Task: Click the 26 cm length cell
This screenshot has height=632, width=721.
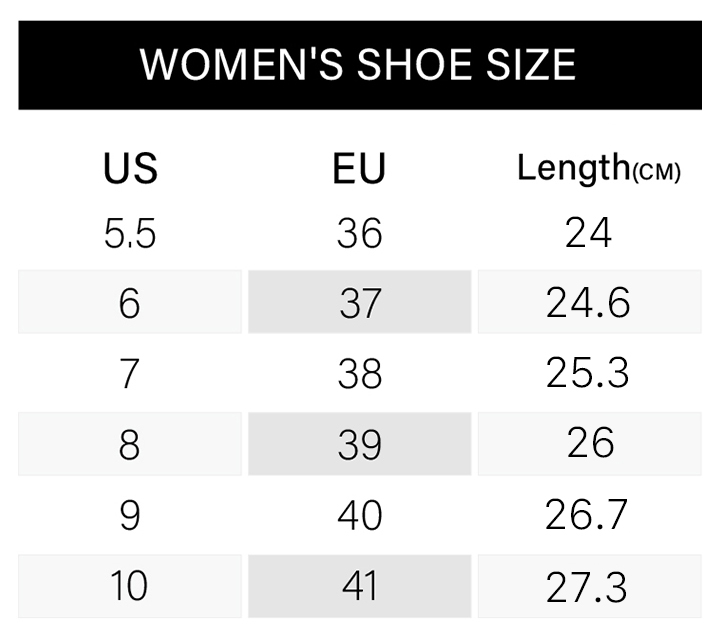Action: pyautogui.click(x=590, y=444)
